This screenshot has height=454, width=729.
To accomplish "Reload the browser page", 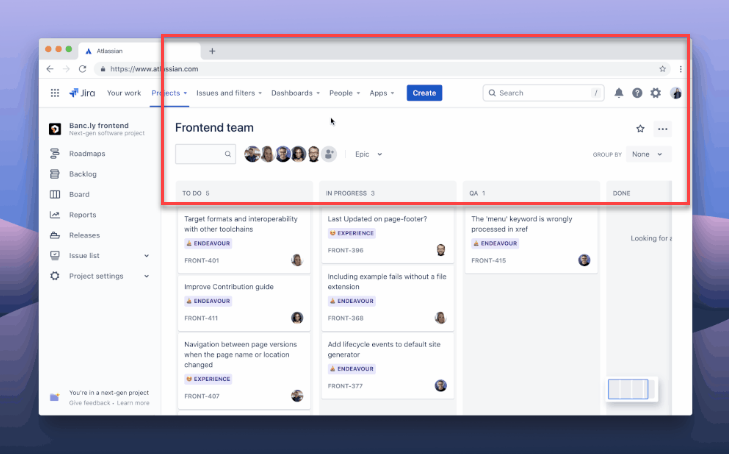I will click(x=82, y=69).
